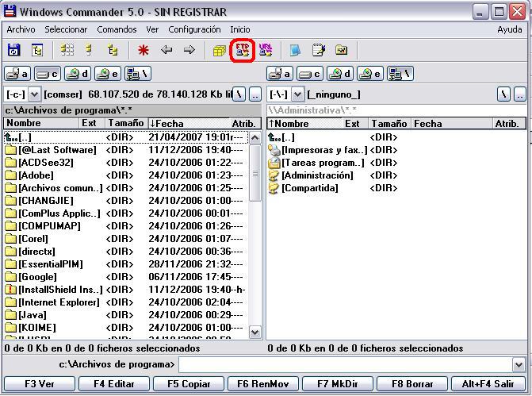Image resolution: width=532 pixels, height=396 pixels.
Task: Sort right panel by Fecha column
Action: (x=452, y=123)
